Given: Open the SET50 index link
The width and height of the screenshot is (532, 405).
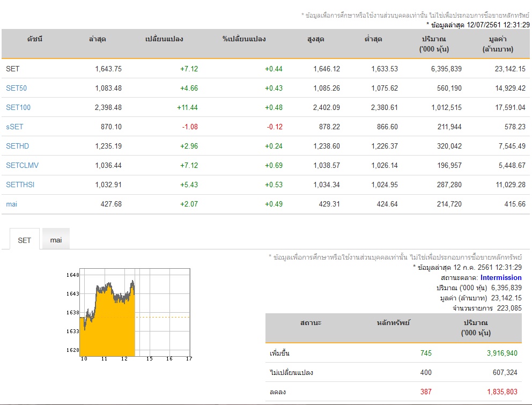Looking at the screenshot, I should click(x=16, y=88).
